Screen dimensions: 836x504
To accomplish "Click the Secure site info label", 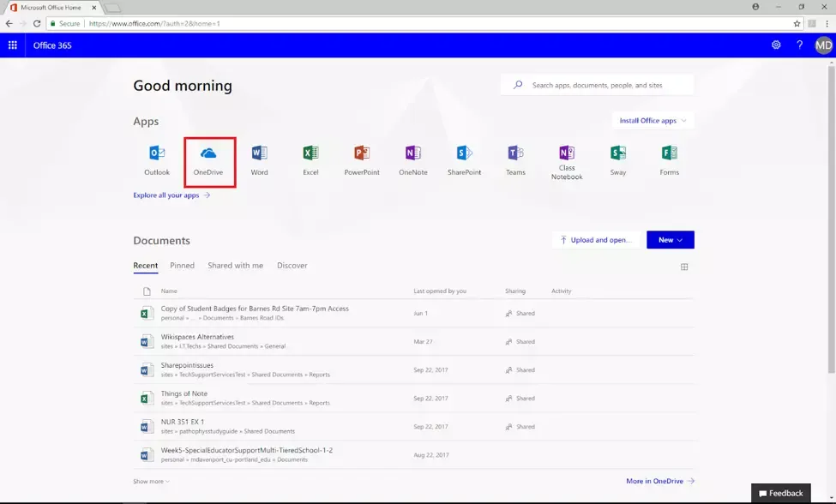I will pos(65,23).
